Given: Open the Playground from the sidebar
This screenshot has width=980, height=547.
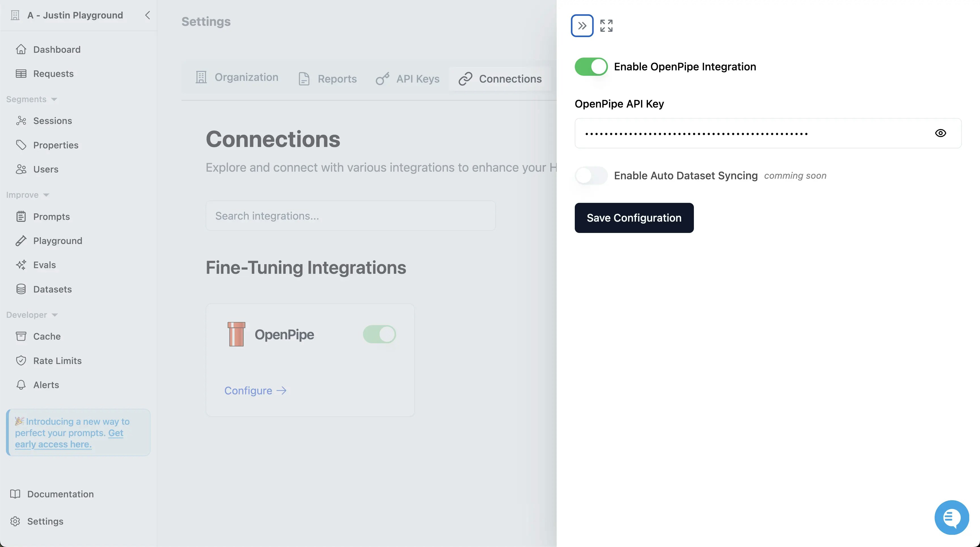Looking at the screenshot, I should (58, 241).
